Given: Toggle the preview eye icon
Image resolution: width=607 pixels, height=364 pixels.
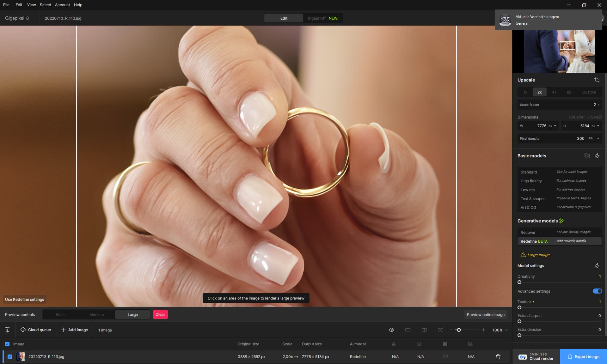Looking at the screenshot, I should pos(391,330).
